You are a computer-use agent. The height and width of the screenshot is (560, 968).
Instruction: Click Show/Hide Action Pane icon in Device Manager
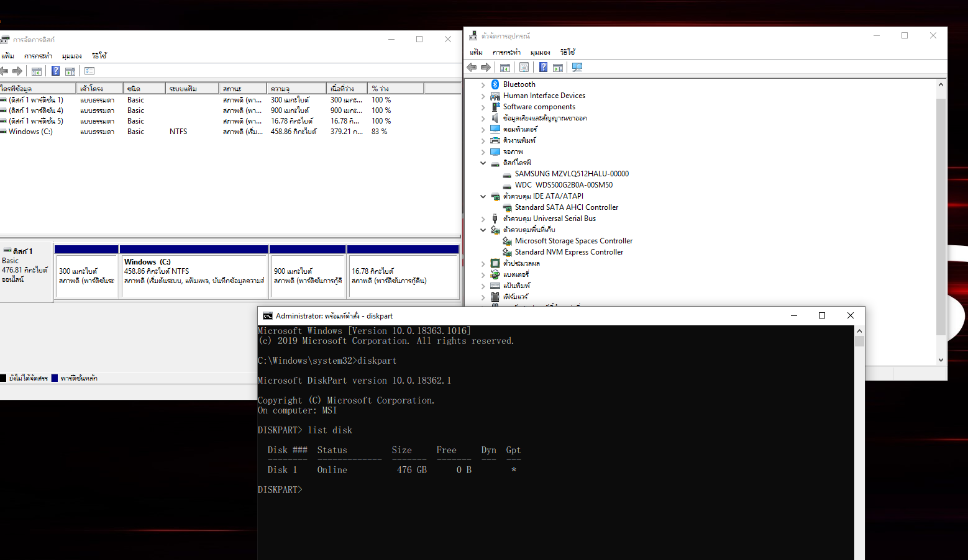pos(558,68)
